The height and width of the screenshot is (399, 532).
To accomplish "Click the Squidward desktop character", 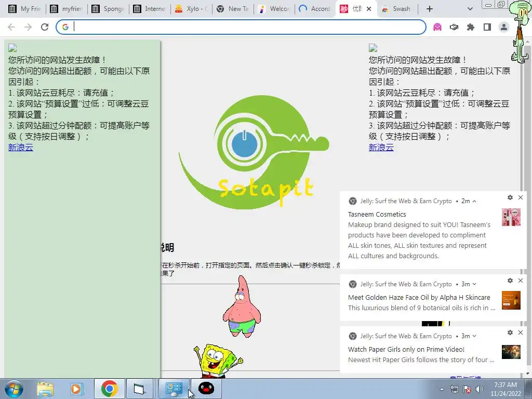I will pos(521,31).
